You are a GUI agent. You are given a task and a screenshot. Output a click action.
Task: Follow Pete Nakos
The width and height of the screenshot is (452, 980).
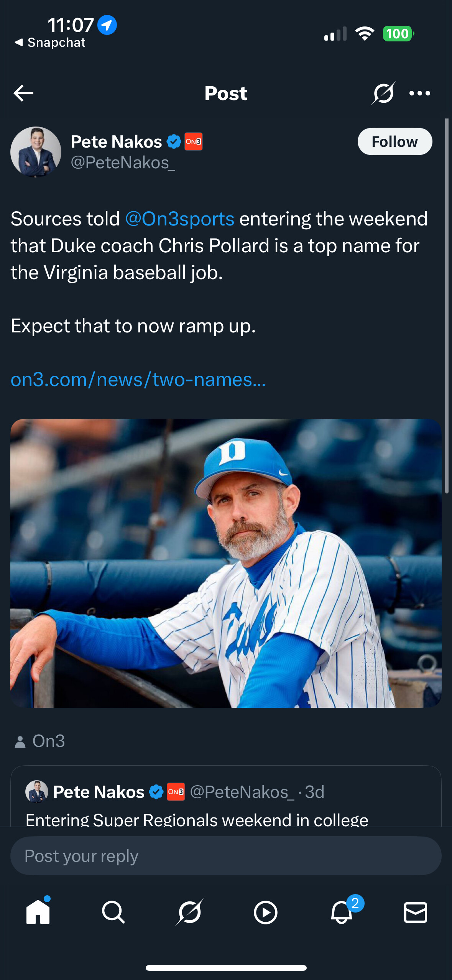point(394,141)
